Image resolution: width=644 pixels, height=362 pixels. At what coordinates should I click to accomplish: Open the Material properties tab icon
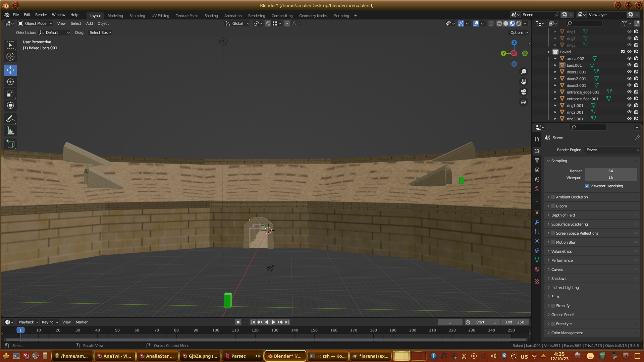(x=537, y=269)
